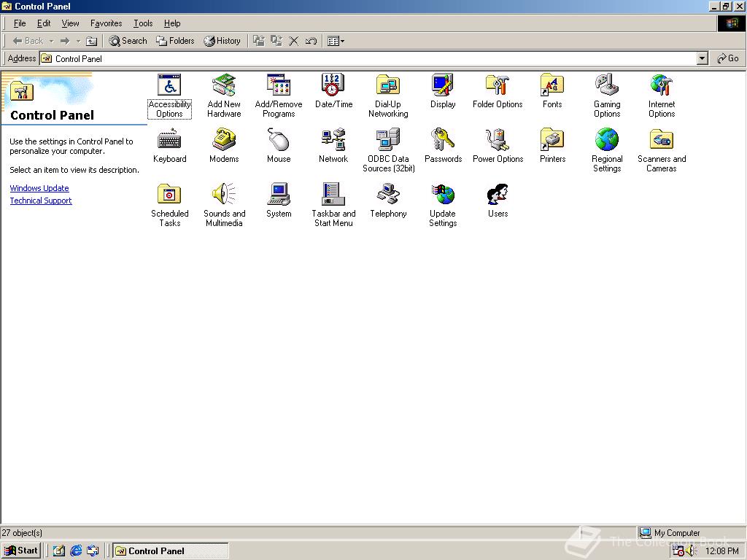Click Sounds and Multimedia speaker icon
Viewport: 747px width, 560px height.
point(224,194)
